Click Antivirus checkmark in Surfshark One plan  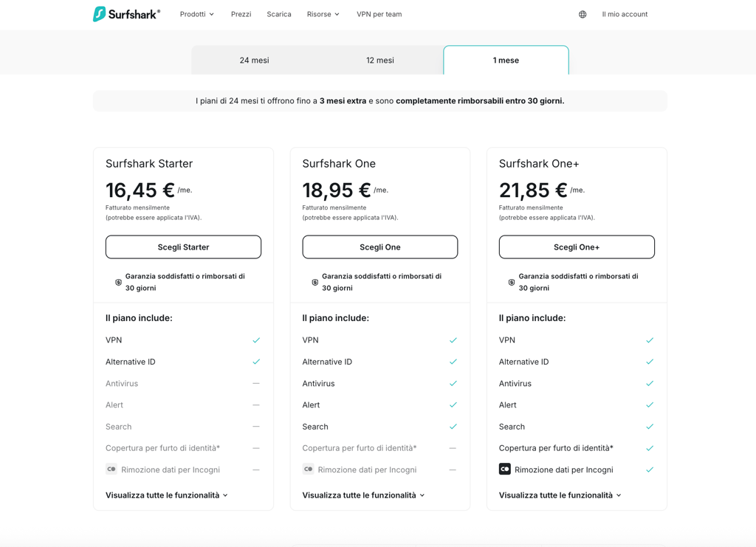pyautogui.click(x=453, y=384)
